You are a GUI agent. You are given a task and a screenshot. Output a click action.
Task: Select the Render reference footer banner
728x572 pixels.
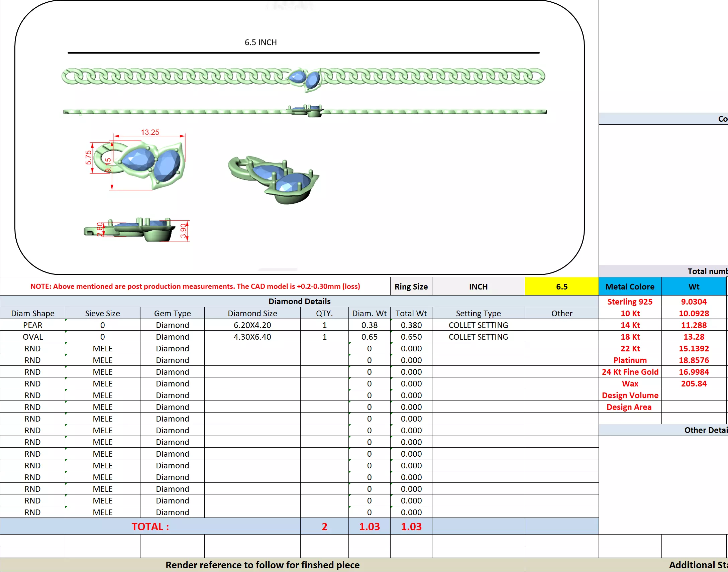click(262, 565)
